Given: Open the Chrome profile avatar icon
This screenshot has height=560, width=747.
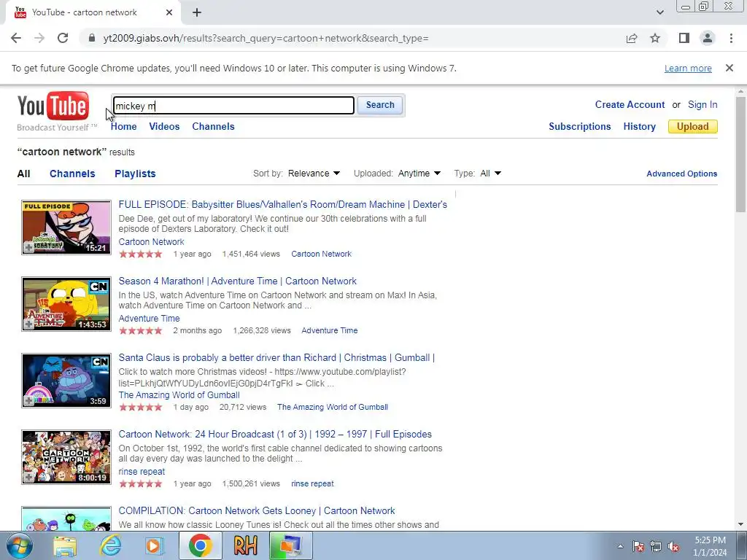Looking at the screenshot, I should click(x=708, y=38).
